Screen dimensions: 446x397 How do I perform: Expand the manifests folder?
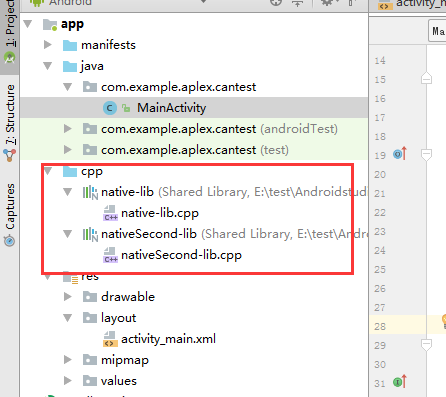point(48,45)
